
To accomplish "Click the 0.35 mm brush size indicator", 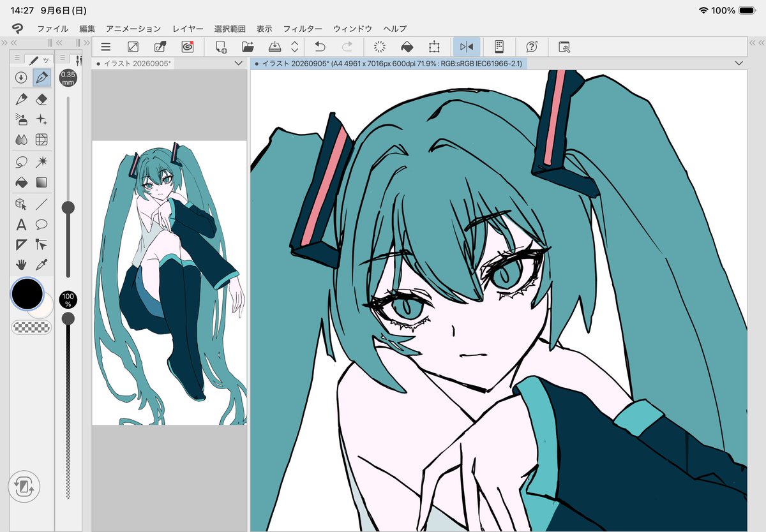I will (68, 78).
